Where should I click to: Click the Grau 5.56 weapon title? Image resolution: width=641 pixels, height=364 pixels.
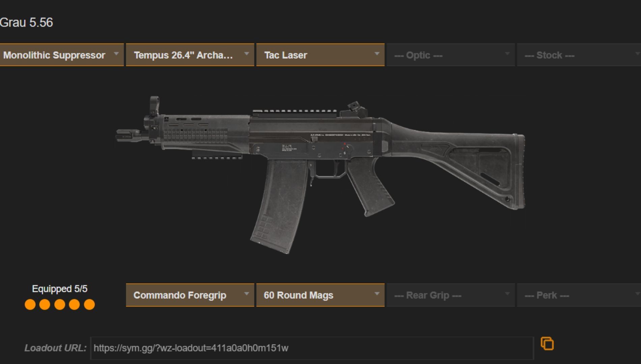pos(26,23)
